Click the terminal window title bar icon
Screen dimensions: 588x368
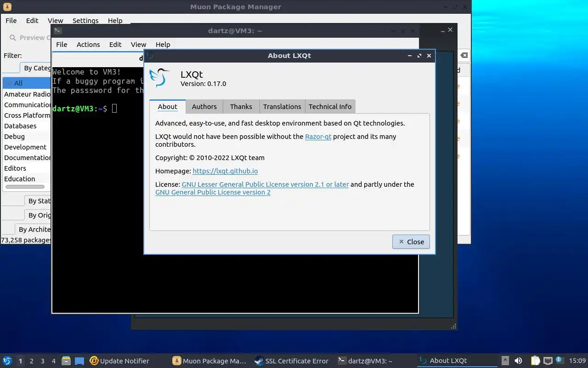[57, 31]
